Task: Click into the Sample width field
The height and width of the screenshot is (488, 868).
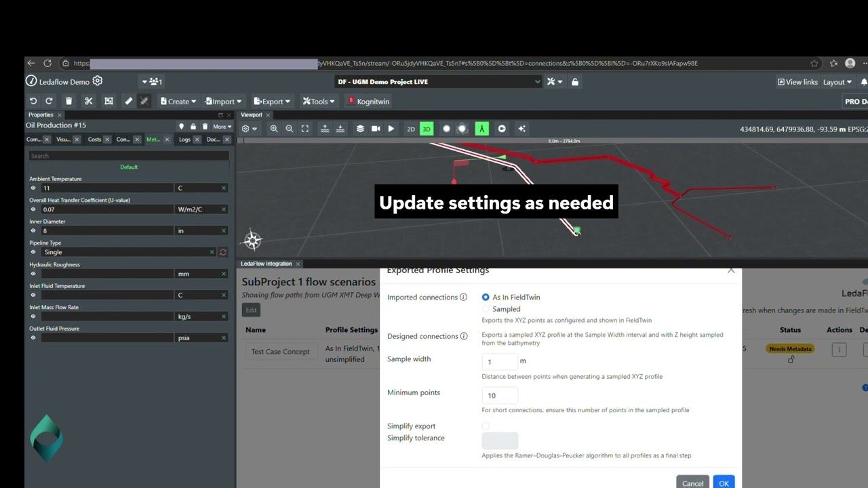Action: click(x=500, y=361)
